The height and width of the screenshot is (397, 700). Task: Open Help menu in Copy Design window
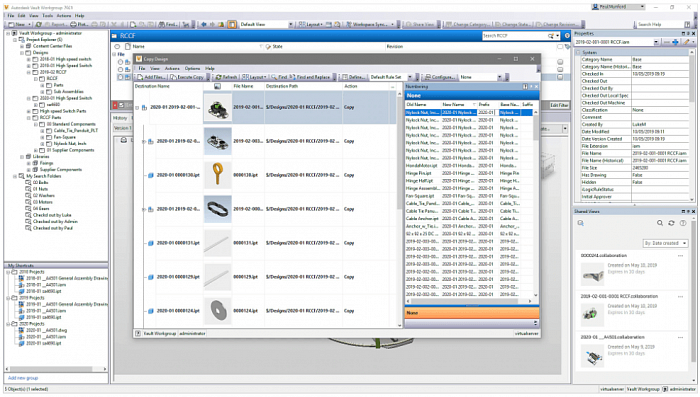pos(210,68)
